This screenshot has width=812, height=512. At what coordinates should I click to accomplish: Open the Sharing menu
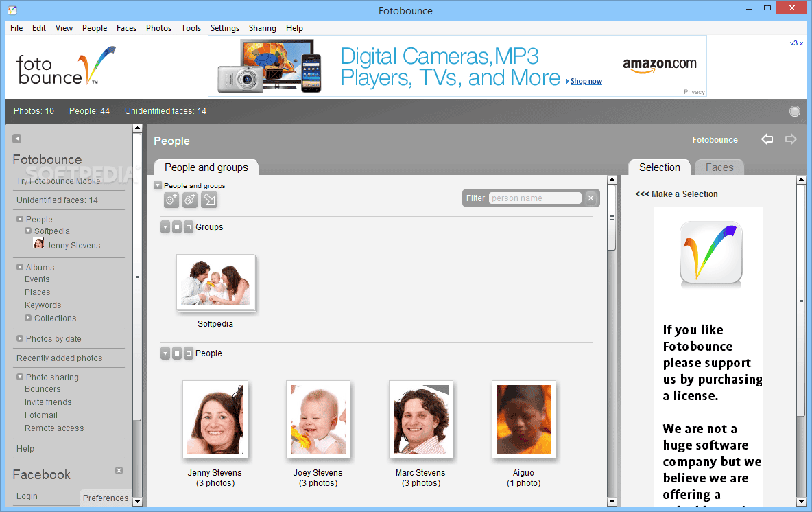click(262, 28)
